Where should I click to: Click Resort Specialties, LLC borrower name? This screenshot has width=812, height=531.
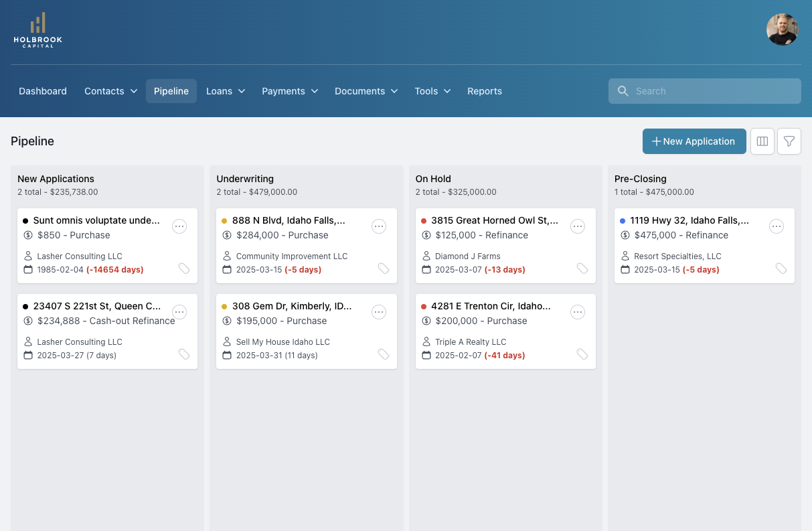coord(677,256)
